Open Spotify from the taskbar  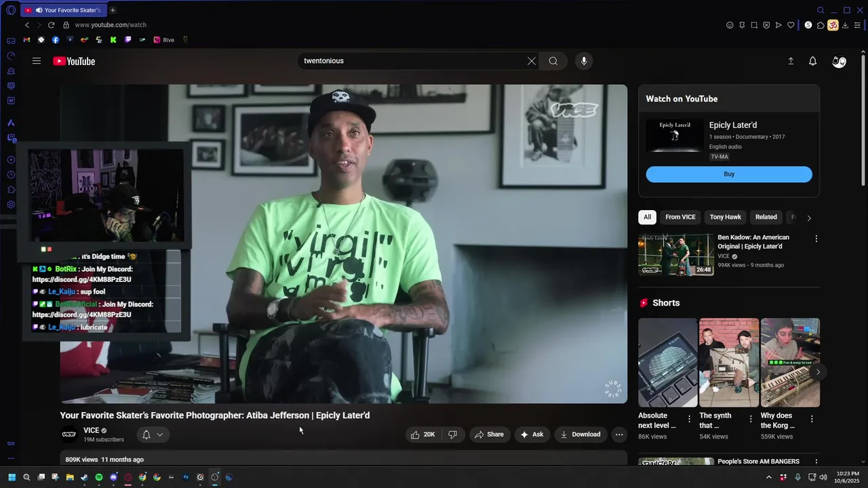pos(99,477)
